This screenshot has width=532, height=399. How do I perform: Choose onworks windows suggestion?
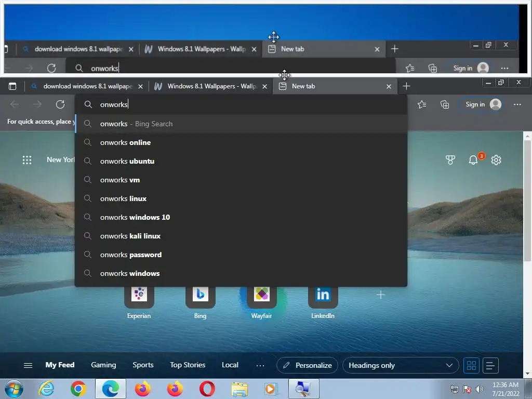pyautogui.click(x=241, y=273)
